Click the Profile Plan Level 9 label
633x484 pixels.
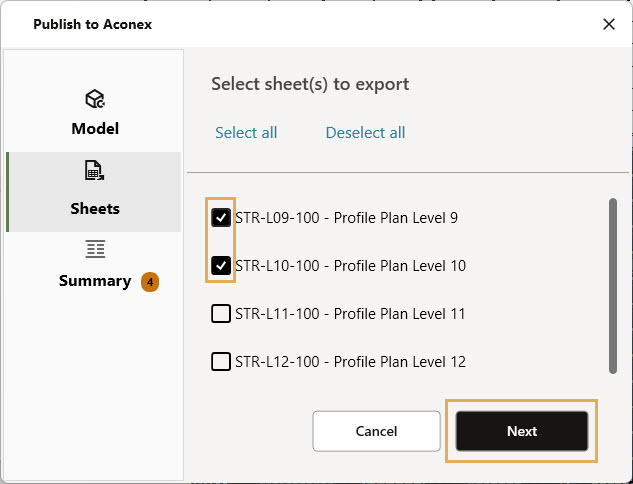click(346, 218)
